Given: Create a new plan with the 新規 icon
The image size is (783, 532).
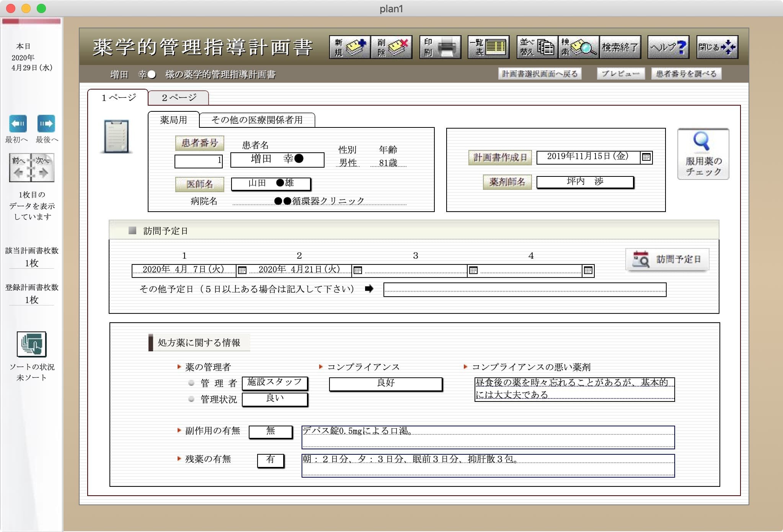Looking at the screenshot, I should click(350, 47).
